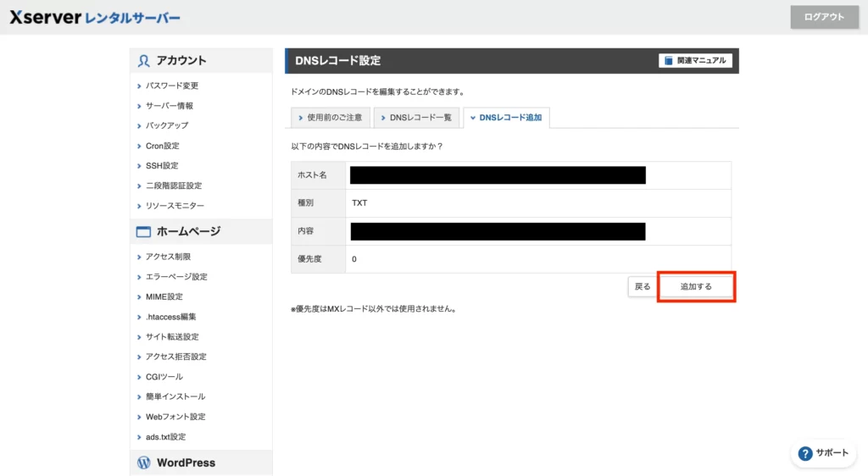This screenshot has height=476, width=868.
Task: Click the support question mark icon
Action: [805, 453]
